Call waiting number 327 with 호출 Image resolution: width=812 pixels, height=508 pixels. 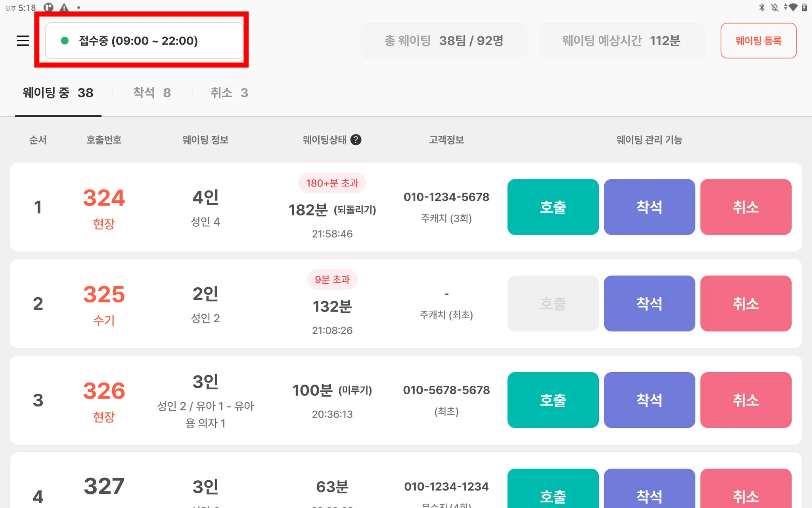(553, 492)
